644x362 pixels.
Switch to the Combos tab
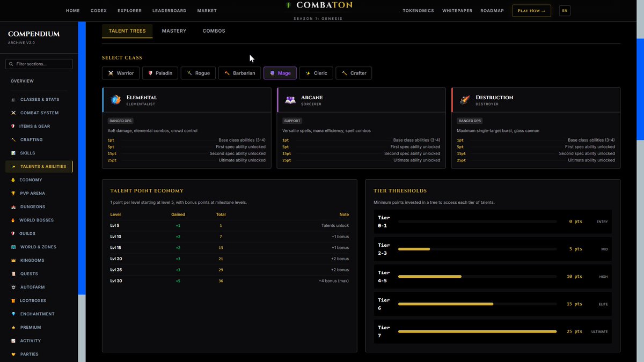point(214,31)
